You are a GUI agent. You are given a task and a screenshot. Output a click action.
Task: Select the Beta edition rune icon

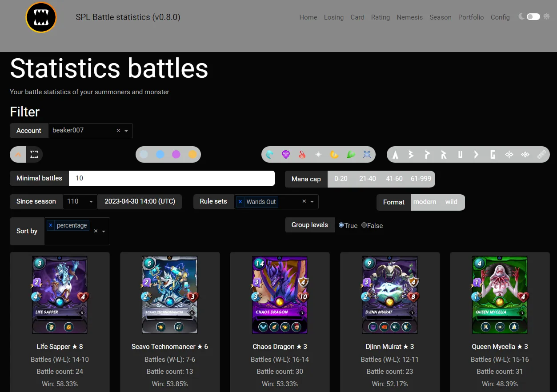(x=411, y=154)
